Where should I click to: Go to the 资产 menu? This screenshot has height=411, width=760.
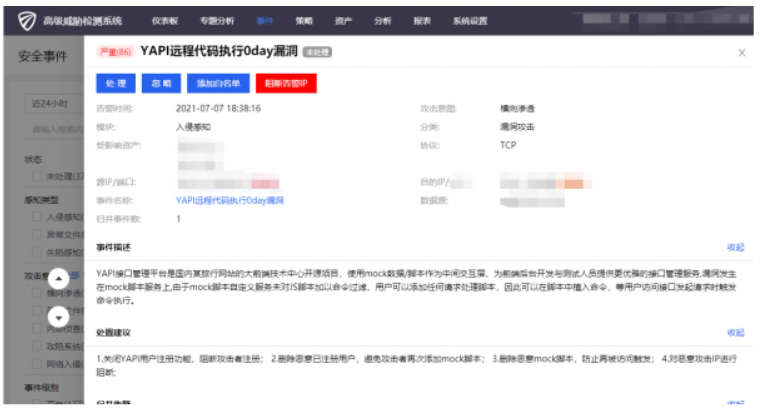point(344,21)
